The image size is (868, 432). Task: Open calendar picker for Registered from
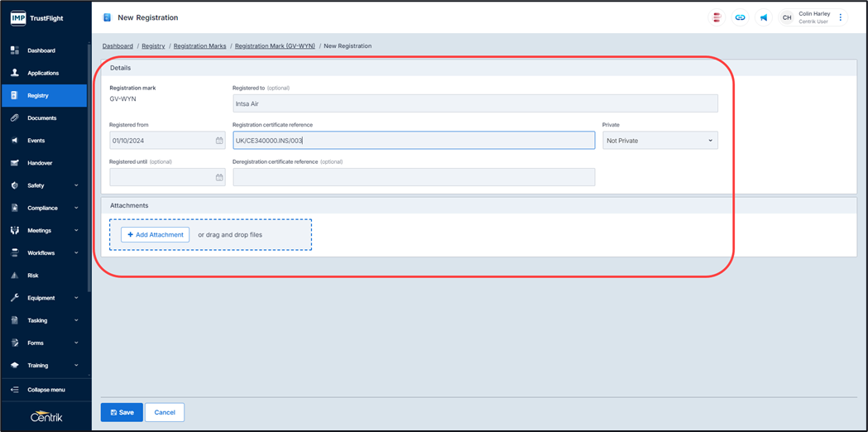click(219, 141)
